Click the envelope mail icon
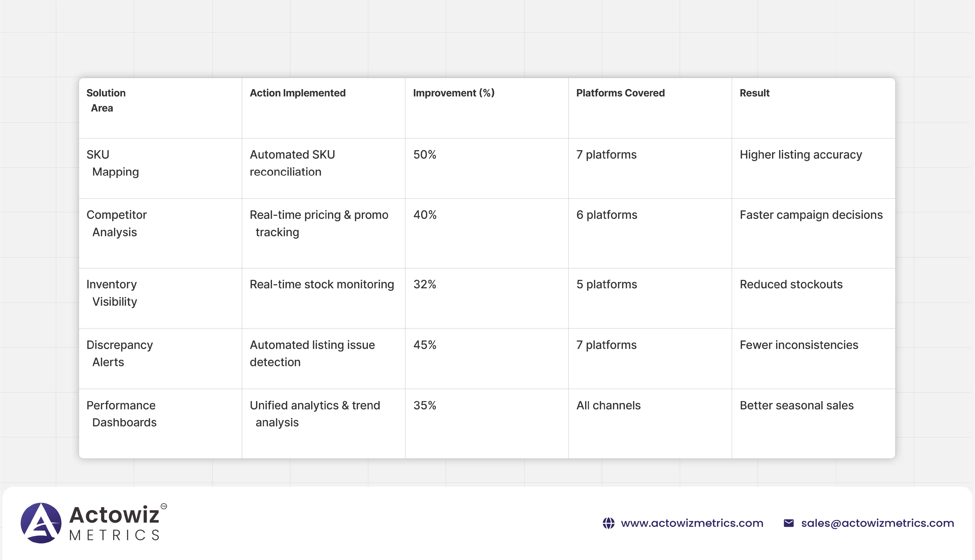The height and width of the screenshot is (560, 975). point(789,523)
